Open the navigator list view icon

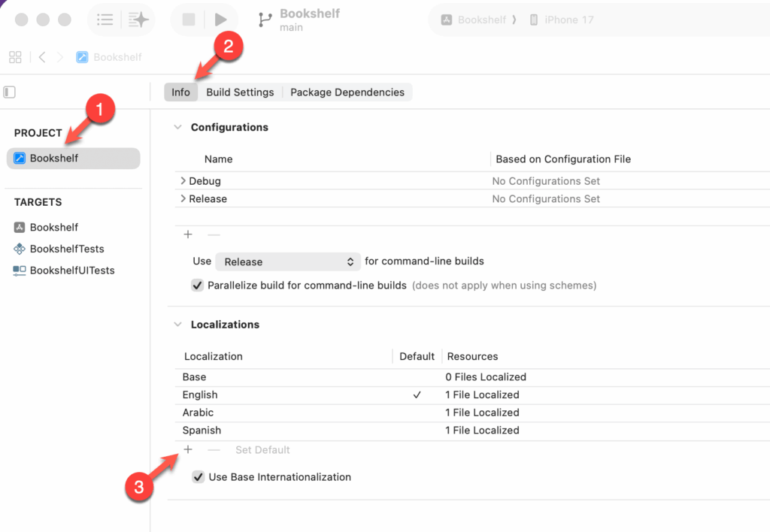tap(105, 20)
